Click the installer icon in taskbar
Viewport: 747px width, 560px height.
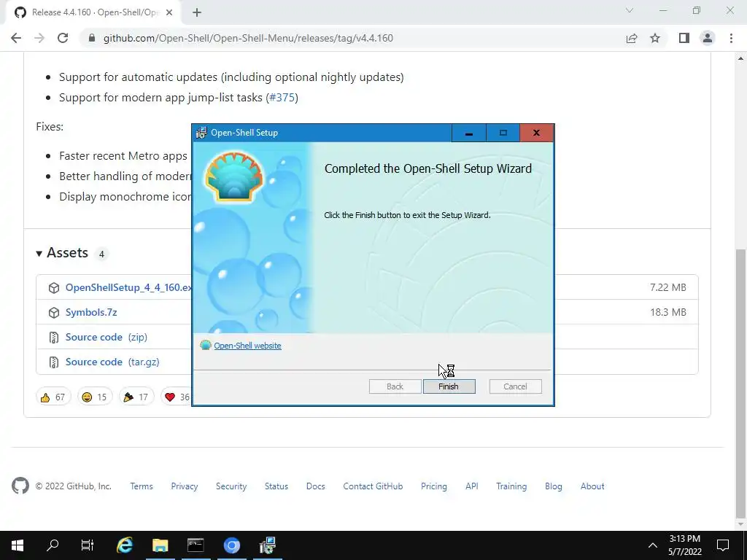coord(267,545)
